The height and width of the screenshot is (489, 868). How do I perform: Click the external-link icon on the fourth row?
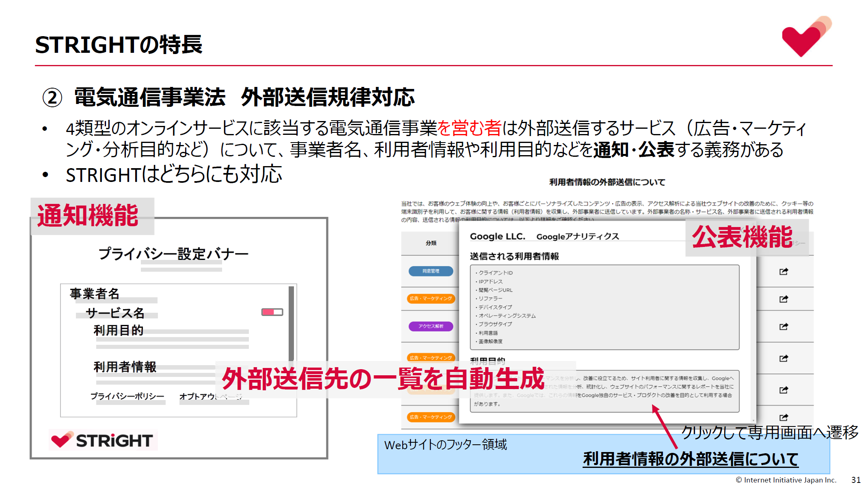tap(784, 359)
